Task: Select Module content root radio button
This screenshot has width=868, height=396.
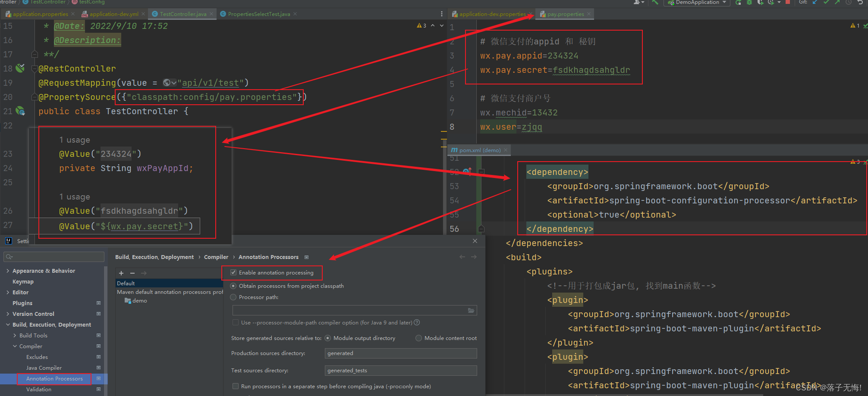Action: pyautogui.click(x=418, y=338)
